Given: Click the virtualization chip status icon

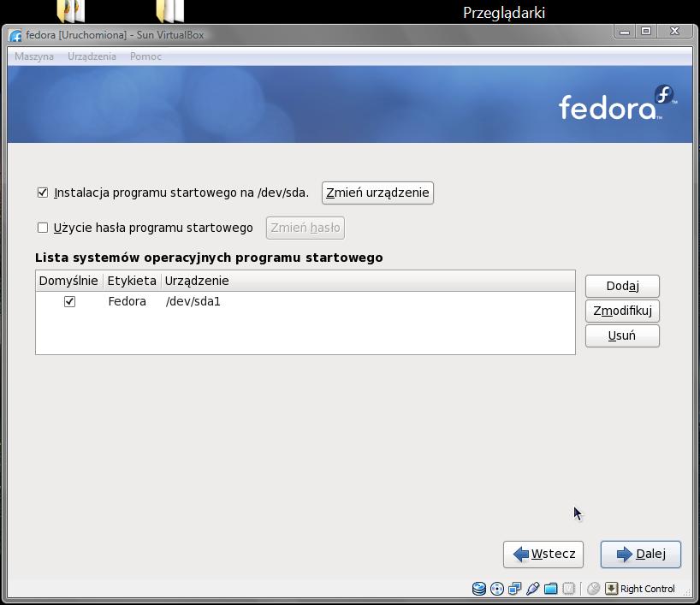Looking at the screenshot, I should pos(569,589).
